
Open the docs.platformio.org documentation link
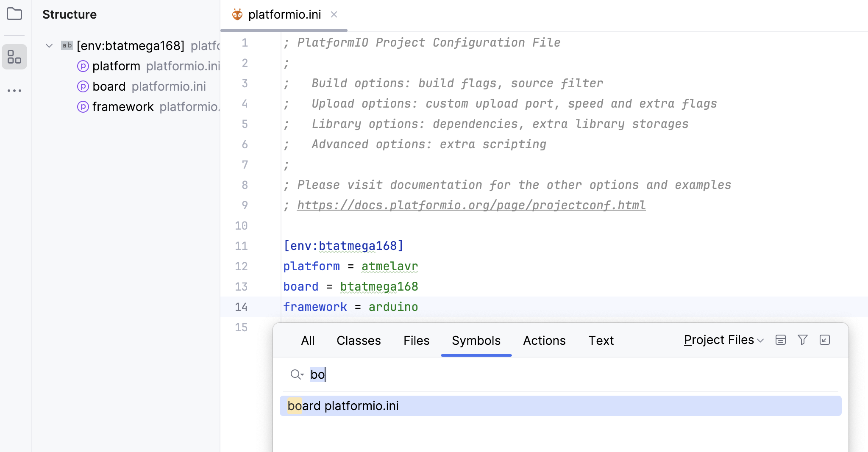tap(471, 205)
